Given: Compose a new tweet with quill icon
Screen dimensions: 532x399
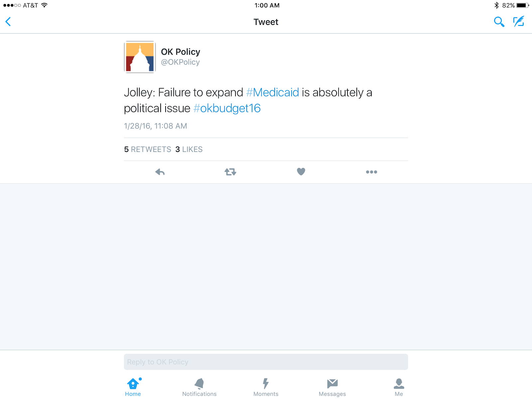Looking at the screenshot, I should pos(519,22).
